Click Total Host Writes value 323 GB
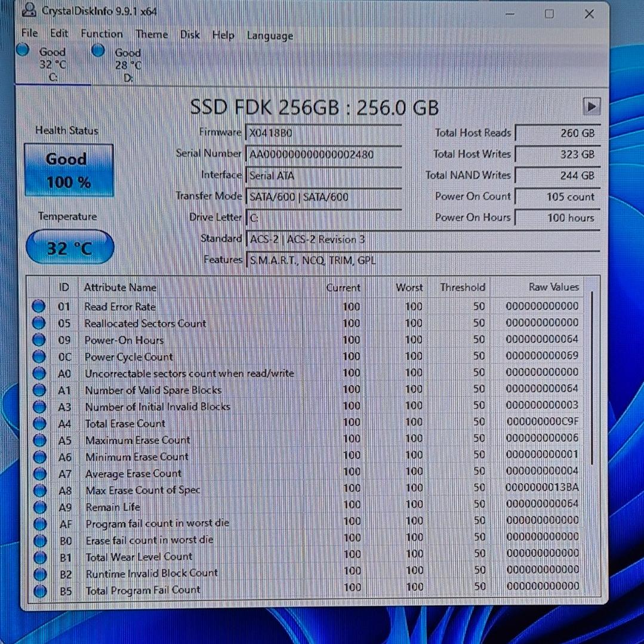Screen dimensions: 644x644 (x=557, y=155)
